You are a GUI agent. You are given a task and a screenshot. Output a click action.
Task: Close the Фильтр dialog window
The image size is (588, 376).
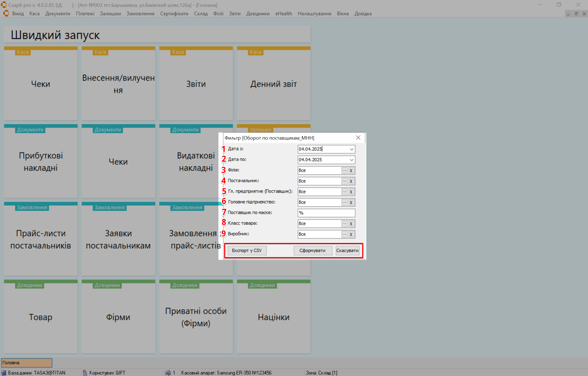(x=358, y=138)
